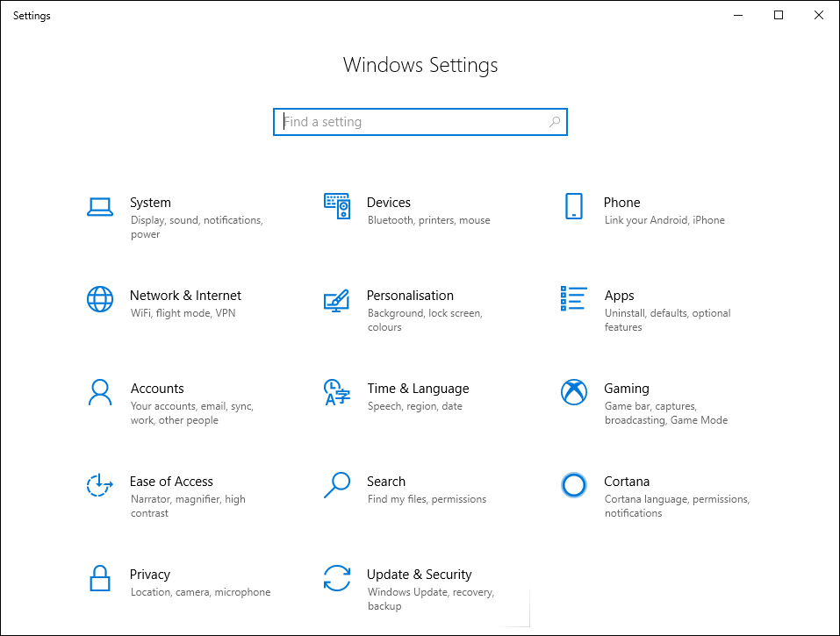Click 'Find my files, permissions' text
The height and width of the screenshot is (636, 840).
tap(427, 499)
